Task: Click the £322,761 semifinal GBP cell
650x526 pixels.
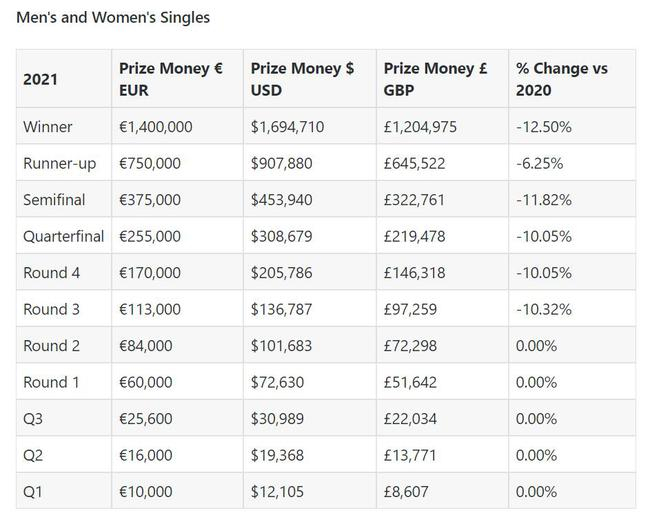Action: (x=415, y=200)
